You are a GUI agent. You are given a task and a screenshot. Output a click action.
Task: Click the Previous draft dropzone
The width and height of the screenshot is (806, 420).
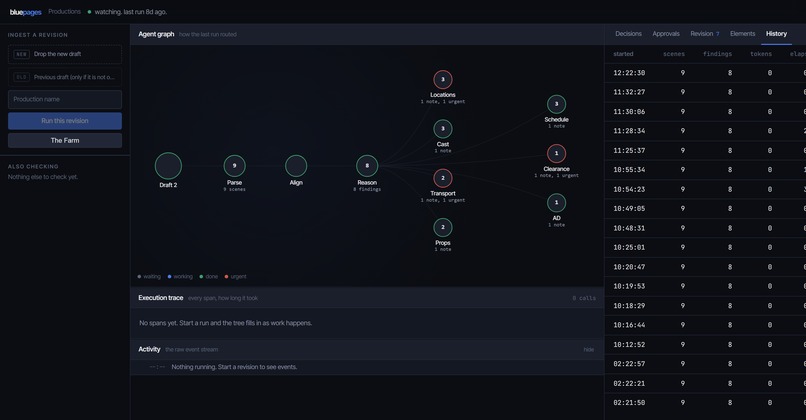(65, 77)
